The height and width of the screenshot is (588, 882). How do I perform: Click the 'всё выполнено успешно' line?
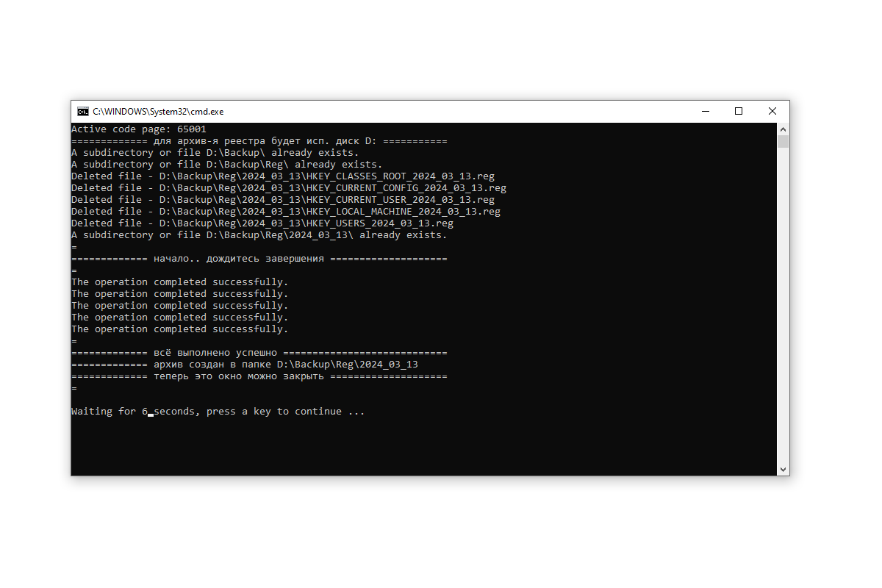point(259,353)
